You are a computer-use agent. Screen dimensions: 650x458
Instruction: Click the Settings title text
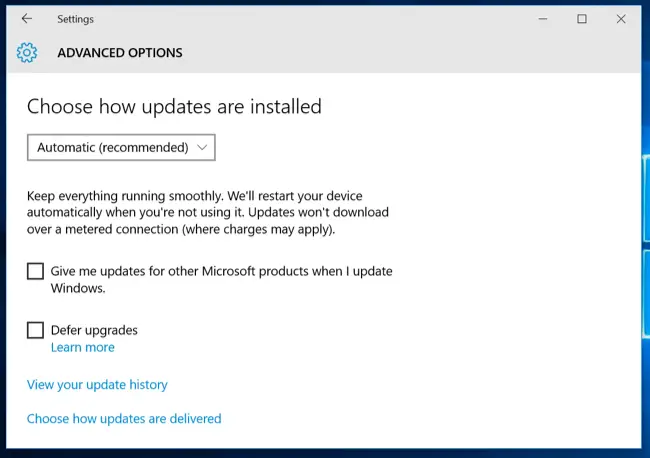75,19
